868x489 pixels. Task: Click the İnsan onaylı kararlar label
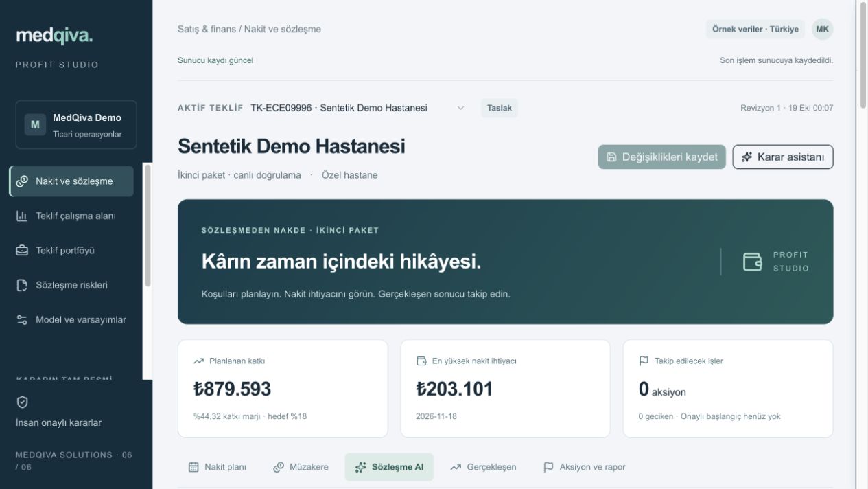click(x=58, y=422)
